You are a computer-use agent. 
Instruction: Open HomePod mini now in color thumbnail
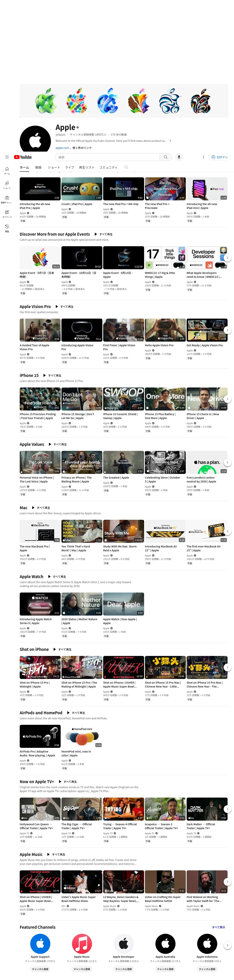82,736
